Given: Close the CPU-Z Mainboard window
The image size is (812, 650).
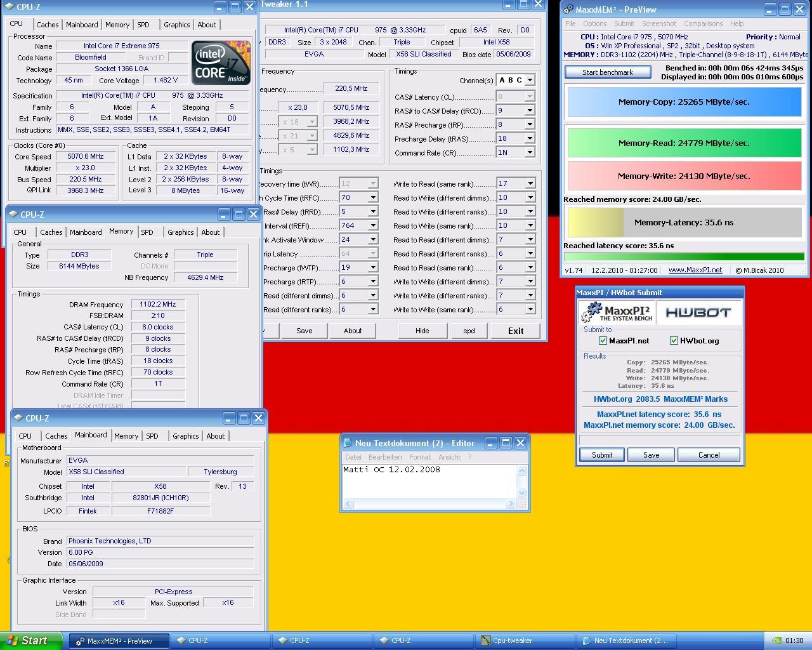Looking at the screenshot, I should tap(258, 418).
